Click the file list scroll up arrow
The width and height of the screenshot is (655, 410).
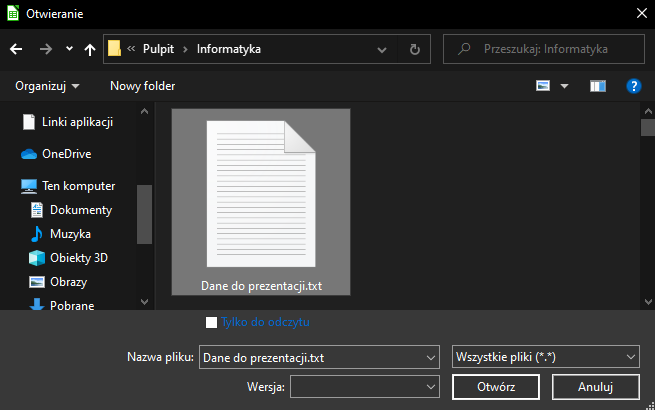tap(648, 111)
